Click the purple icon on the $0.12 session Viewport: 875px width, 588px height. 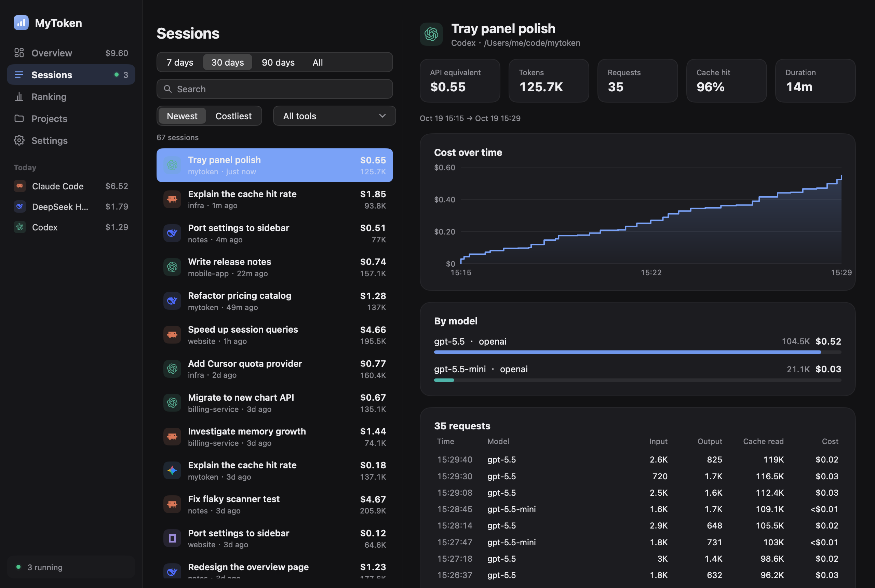click(172, 538)
